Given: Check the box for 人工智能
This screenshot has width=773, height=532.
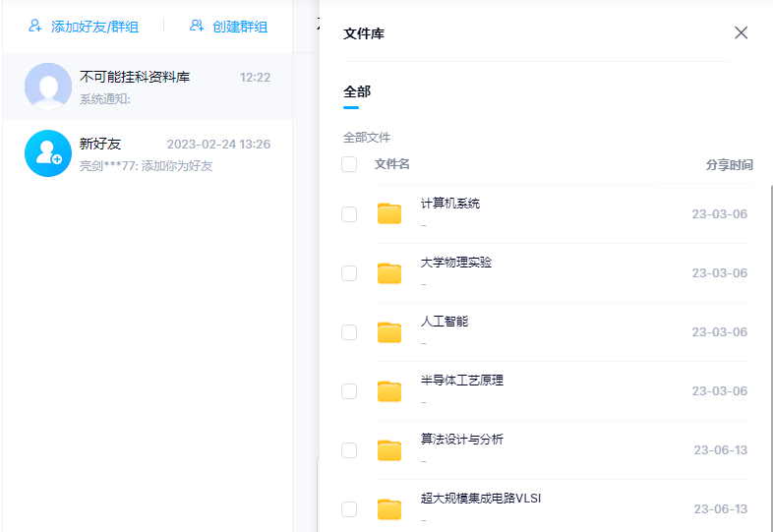Looking at the screenshot, I should point(349,332).
